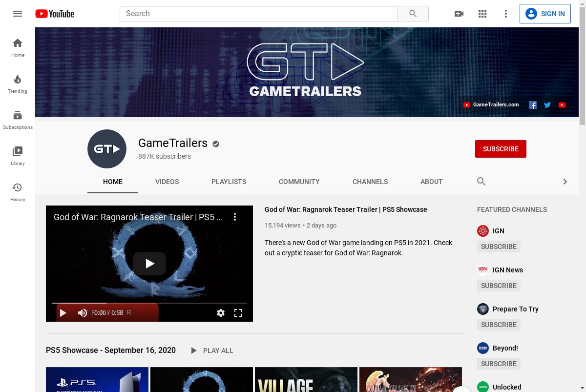Open the Village video thumbnail

[x=306, y=380]
